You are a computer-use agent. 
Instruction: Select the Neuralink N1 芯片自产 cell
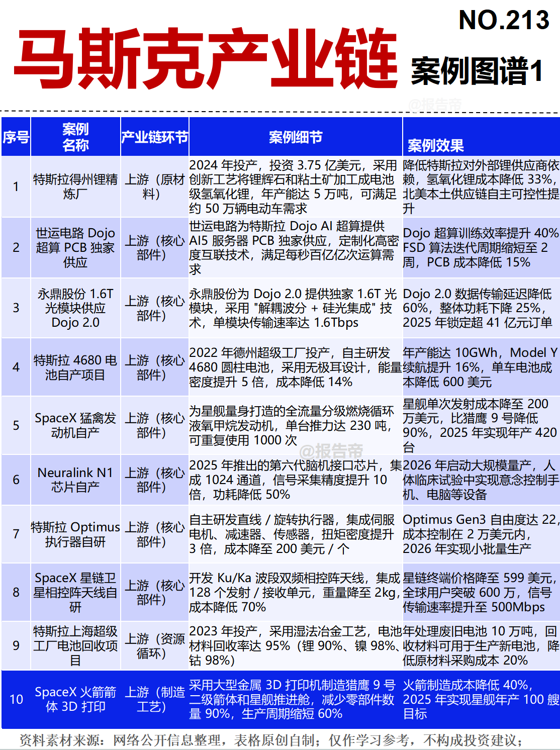pyautogui.click(x=75, y=480)
